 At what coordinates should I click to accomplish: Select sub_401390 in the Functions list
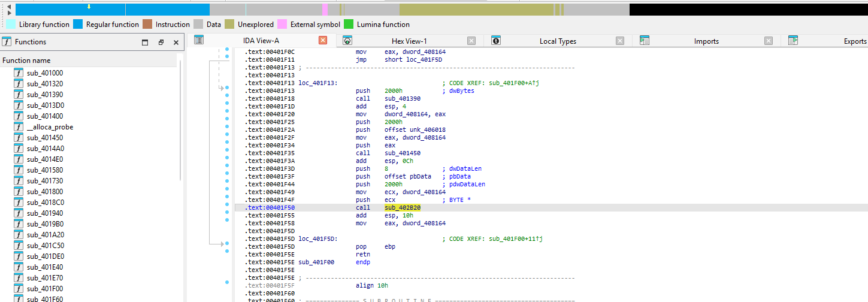pos(45,95)
